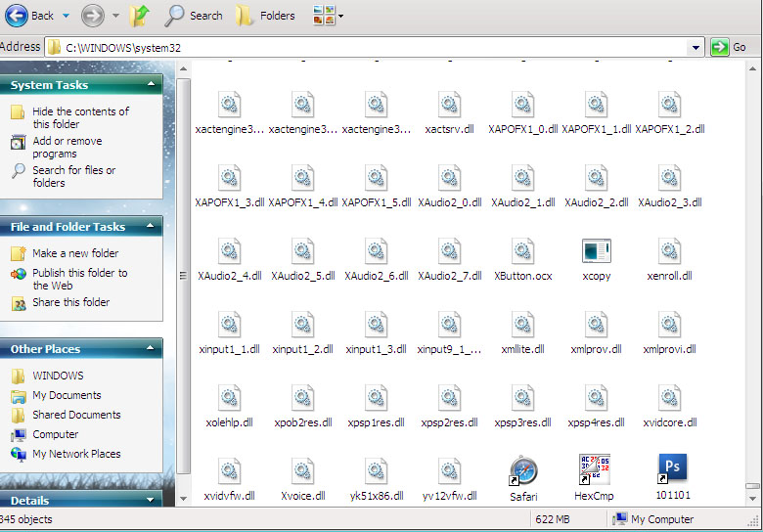763x532 pixels.
Task: Open the Views dropdown arrow
Action: point(341,16)
